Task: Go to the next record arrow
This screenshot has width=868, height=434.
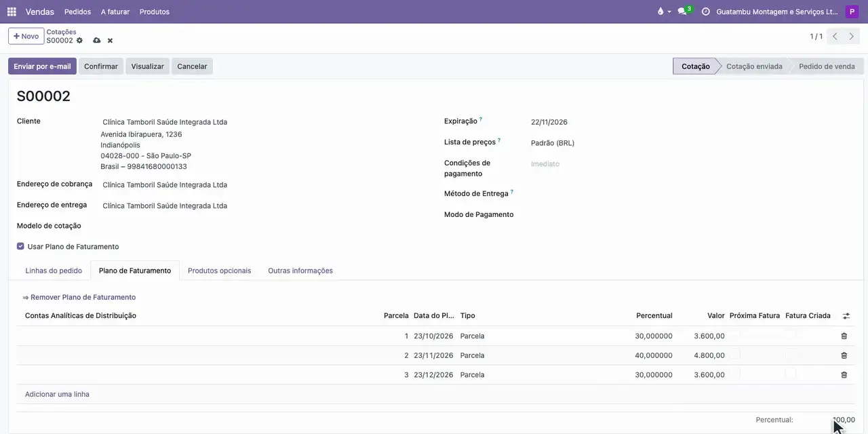Action: [x=852, y=37]
